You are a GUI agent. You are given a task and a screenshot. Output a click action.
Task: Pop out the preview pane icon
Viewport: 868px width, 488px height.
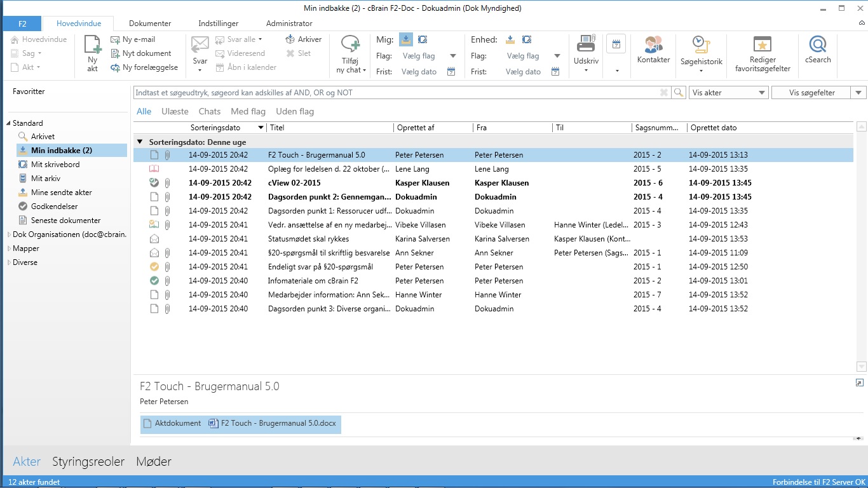[x=859, y=383]
